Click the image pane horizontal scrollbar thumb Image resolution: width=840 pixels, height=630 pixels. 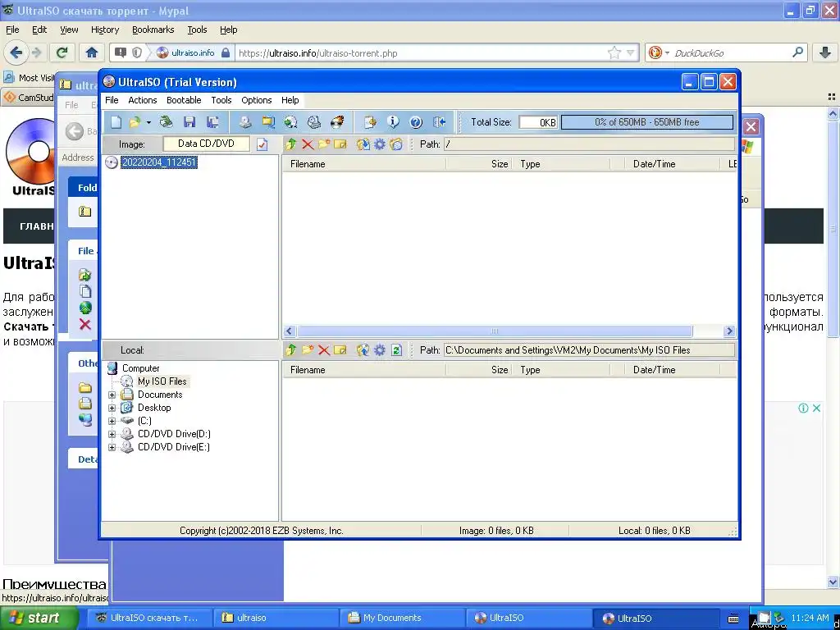point(495,331)
